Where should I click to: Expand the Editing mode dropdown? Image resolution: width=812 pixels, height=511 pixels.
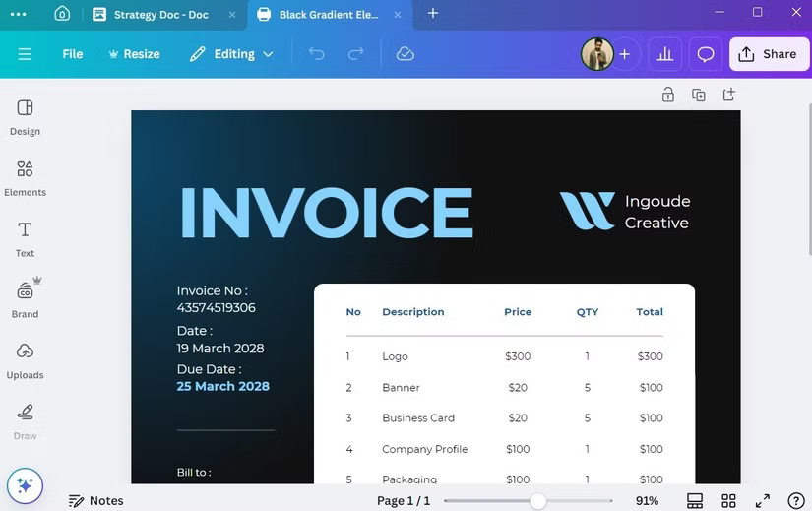(x=231, y=54)
